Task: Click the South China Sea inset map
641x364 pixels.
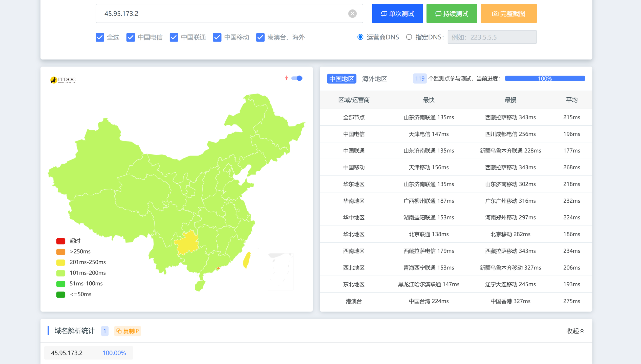Action: [281, 271]
